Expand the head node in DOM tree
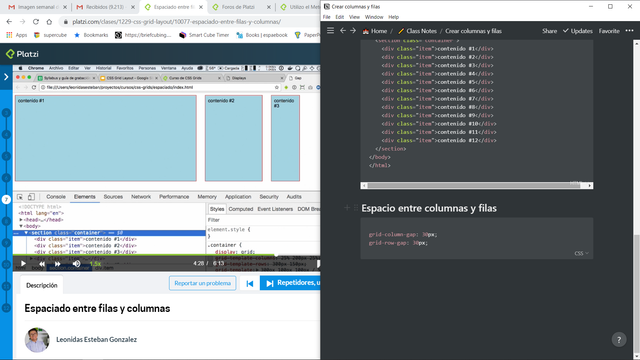 (x=21, y=220)
